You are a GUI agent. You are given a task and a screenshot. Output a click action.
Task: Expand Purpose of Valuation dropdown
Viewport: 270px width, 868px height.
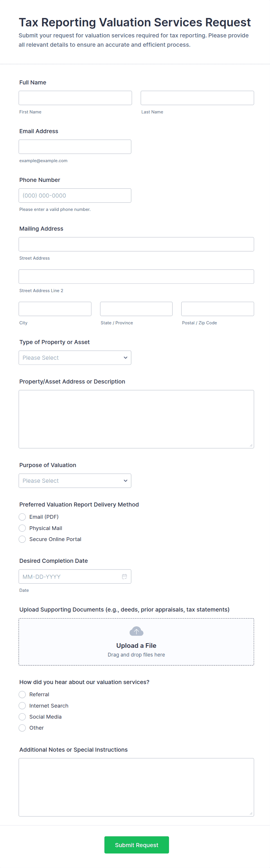75,480
